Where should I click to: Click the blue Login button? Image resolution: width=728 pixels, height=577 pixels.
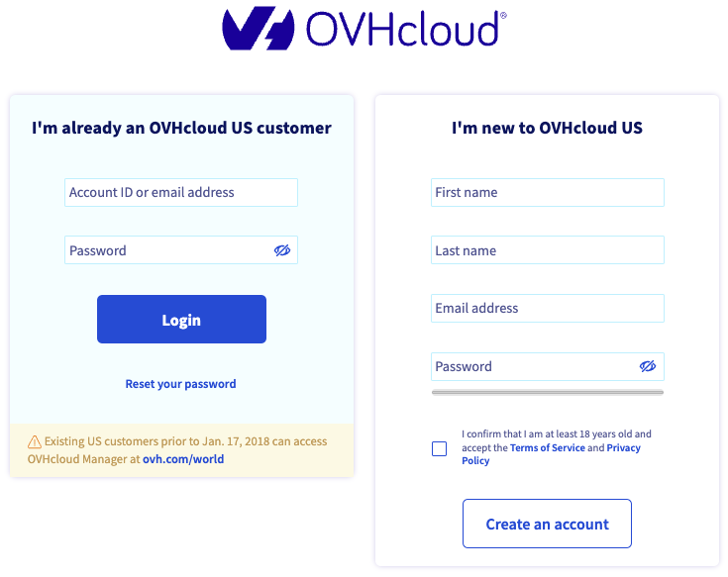pyautogui.click(x=181, y=319)
